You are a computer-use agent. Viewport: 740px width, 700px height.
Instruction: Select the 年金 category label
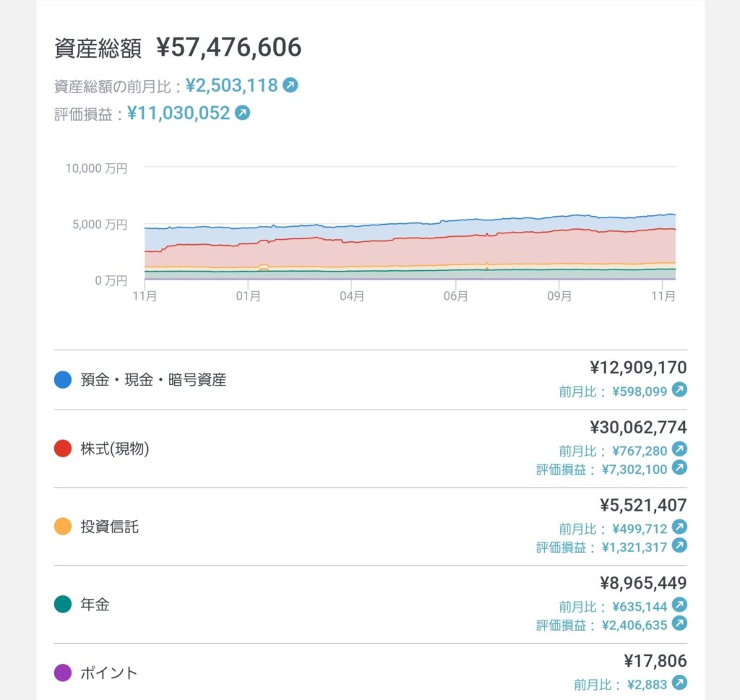pos(95,605)
